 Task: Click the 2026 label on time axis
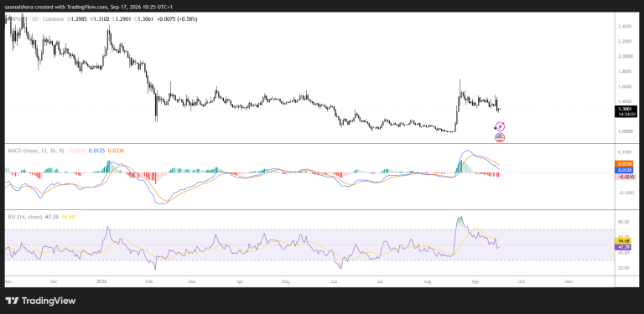[x=101, y=282]
